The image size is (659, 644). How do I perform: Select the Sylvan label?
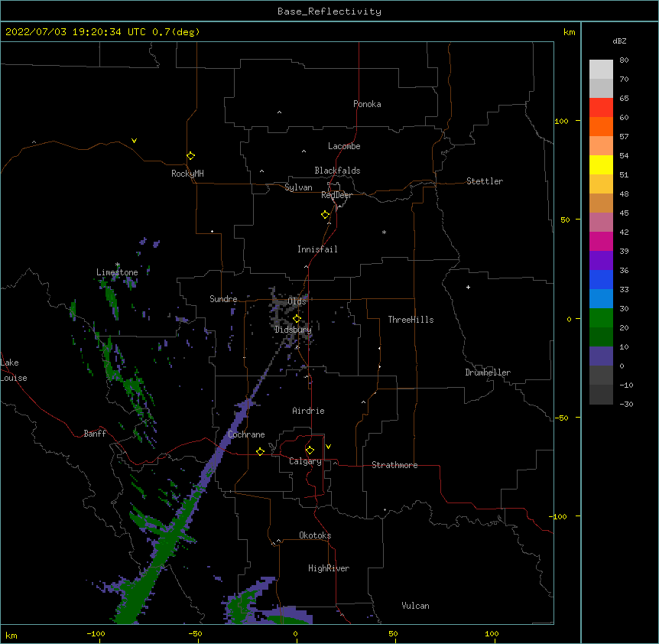coord(298,187)
